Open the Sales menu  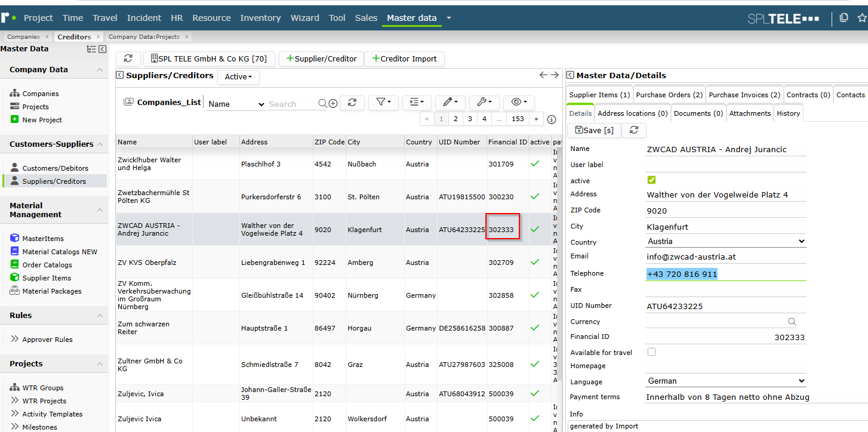pyautogui.click(x=366, y=18)
